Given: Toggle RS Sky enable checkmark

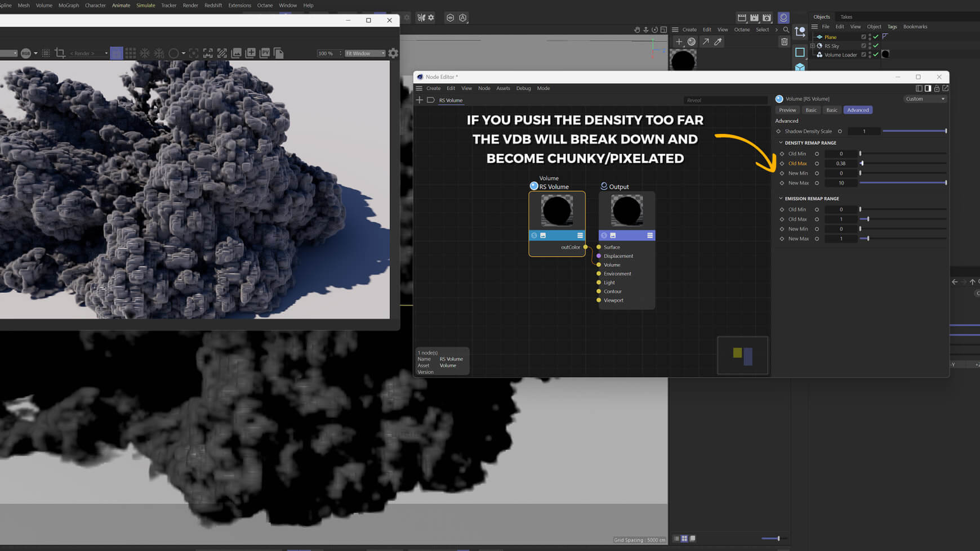Looking at the screenshot, I should click(876, 46).
